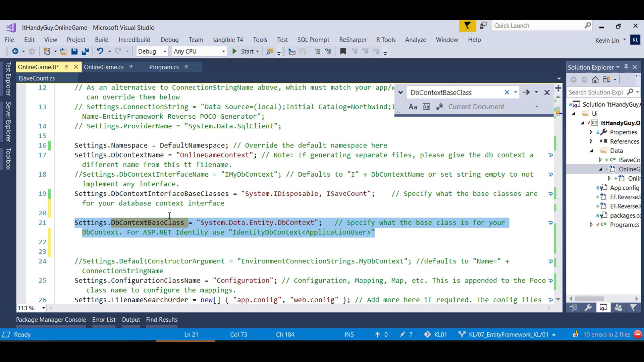644x362 pixels.
Task: Enable Match Whole Word in the Find box
Action: coord(426,107)
